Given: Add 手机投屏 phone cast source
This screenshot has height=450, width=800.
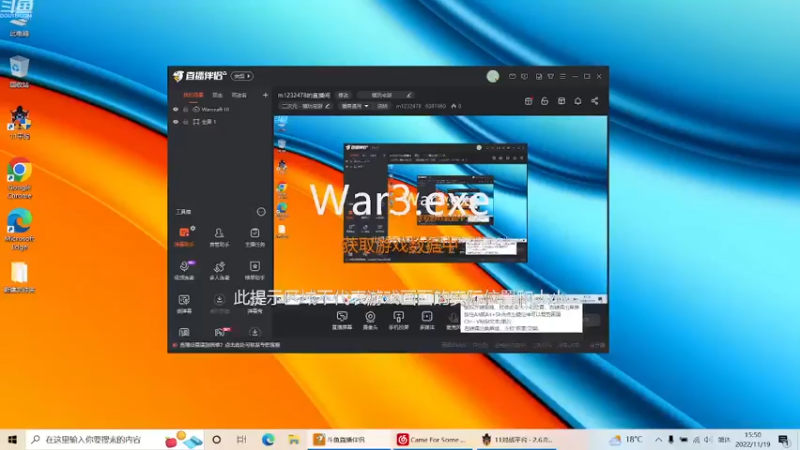Looking at the screenshot, I should pos(398,320).
